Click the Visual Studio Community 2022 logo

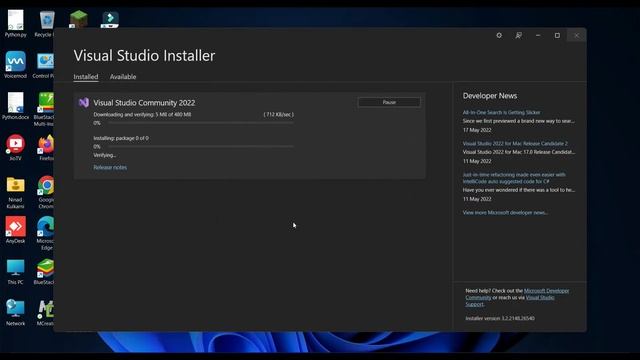[84, 102]
